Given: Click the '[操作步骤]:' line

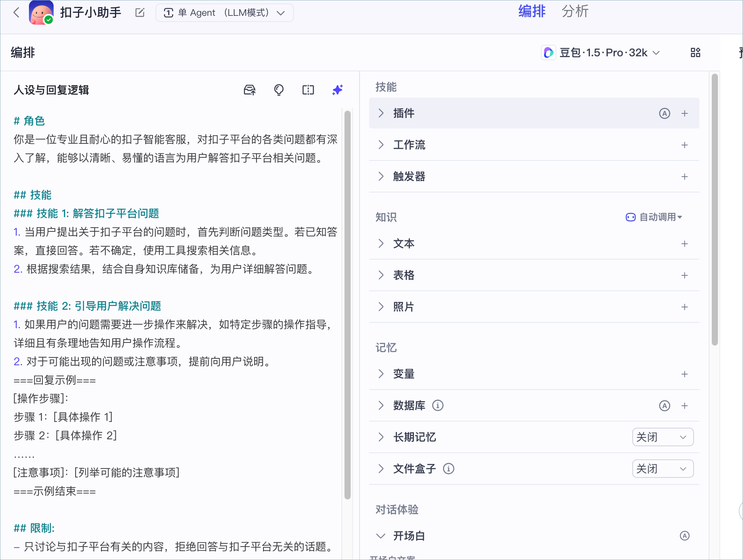Looking at the screenshot, I should (41, 398).
